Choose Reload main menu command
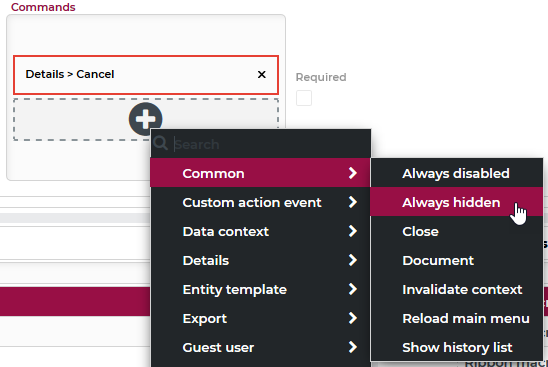This screenshot has width=548, height=367. (456, 318)
